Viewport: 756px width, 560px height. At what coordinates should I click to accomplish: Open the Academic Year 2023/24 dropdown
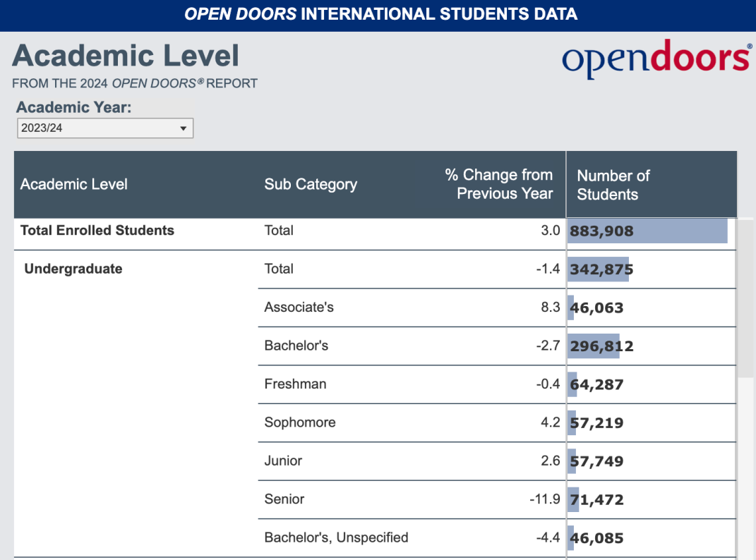[105, 128]
